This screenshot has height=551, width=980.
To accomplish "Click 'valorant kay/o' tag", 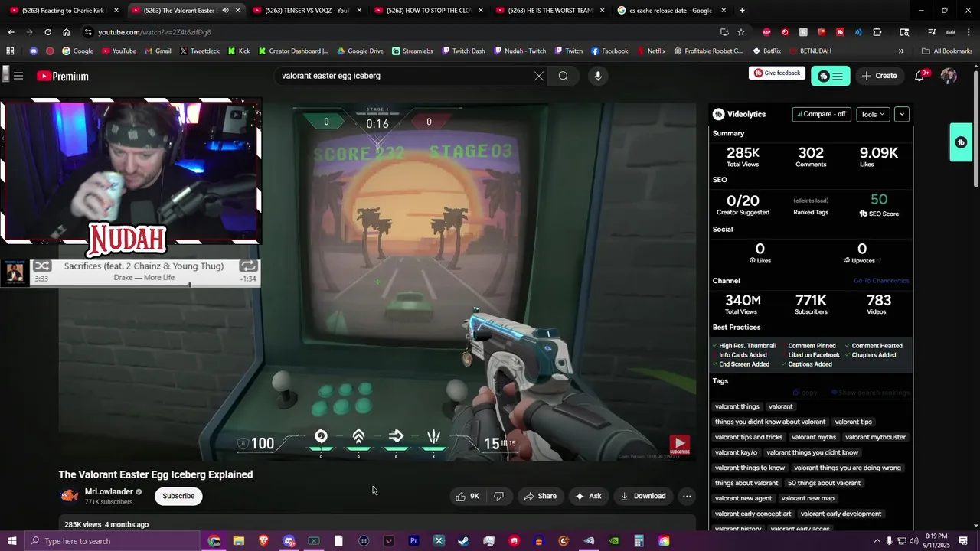I will [736, 452].
